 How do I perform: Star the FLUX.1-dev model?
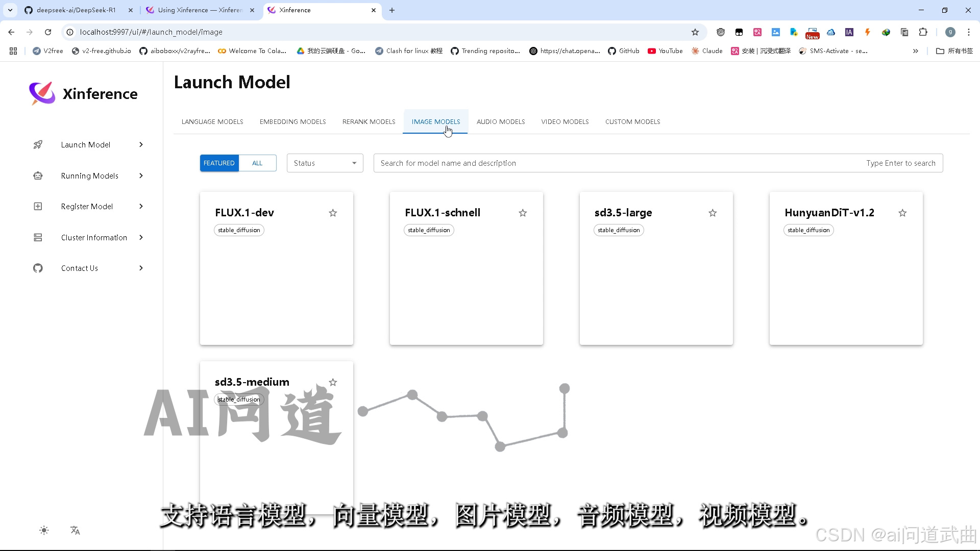333,213
